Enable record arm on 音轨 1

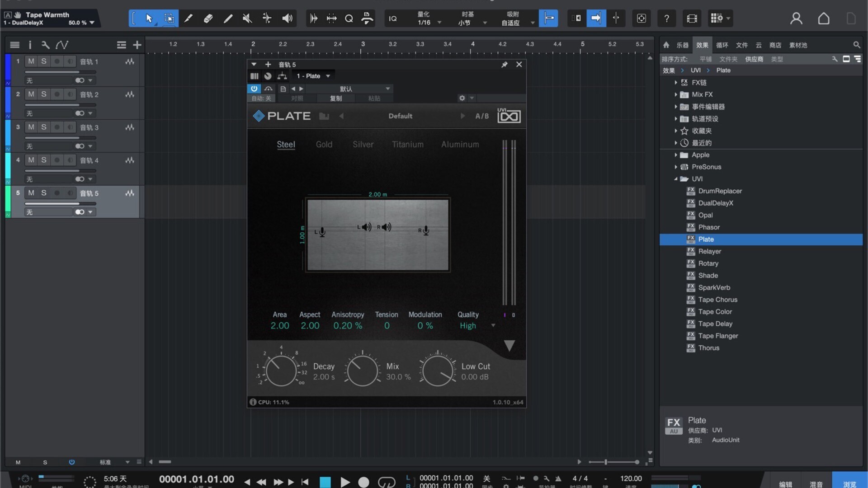(57, 61)
